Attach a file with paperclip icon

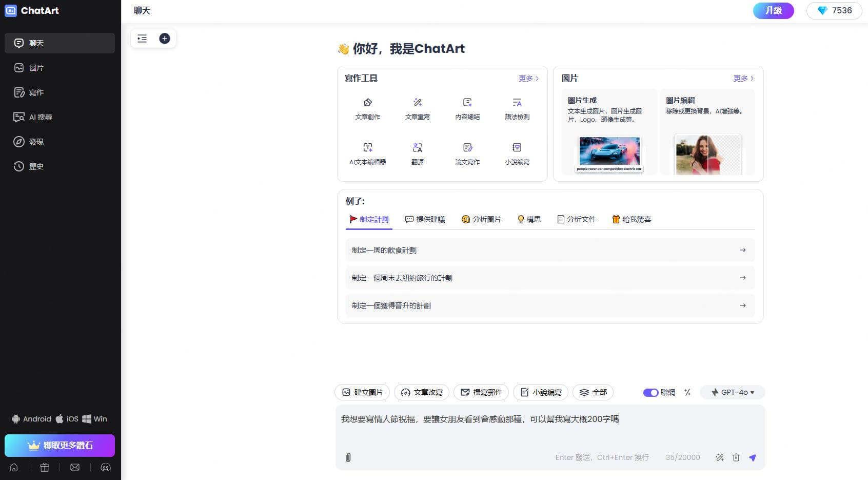(348, 457)
